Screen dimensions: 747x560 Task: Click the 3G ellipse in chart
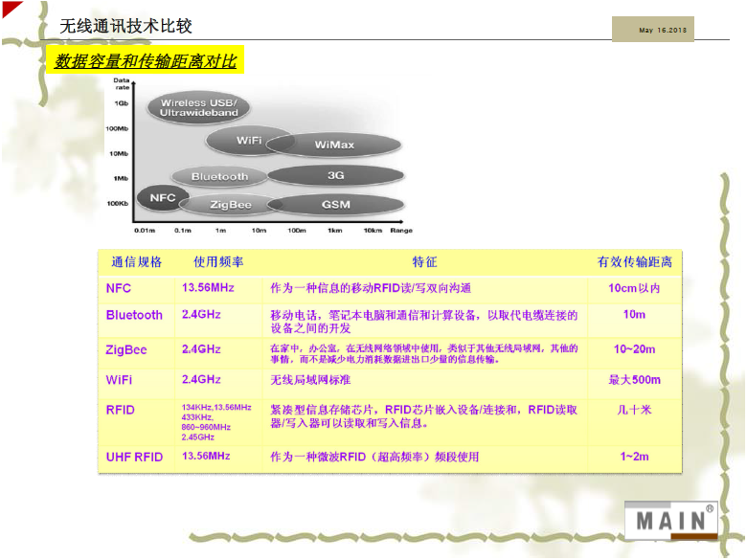pos(336,176)
